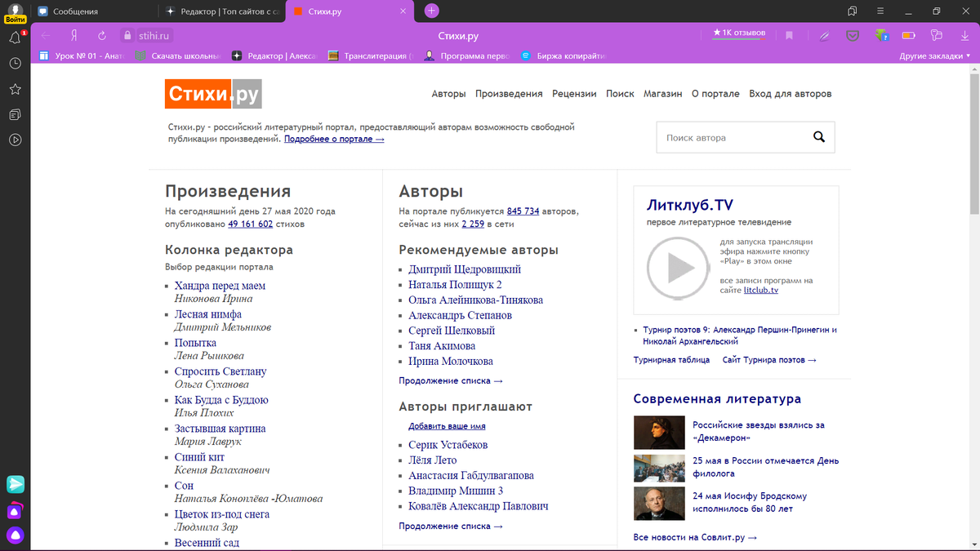Open the litclub.tv link

pyautogui.click(x=761, y=291)
